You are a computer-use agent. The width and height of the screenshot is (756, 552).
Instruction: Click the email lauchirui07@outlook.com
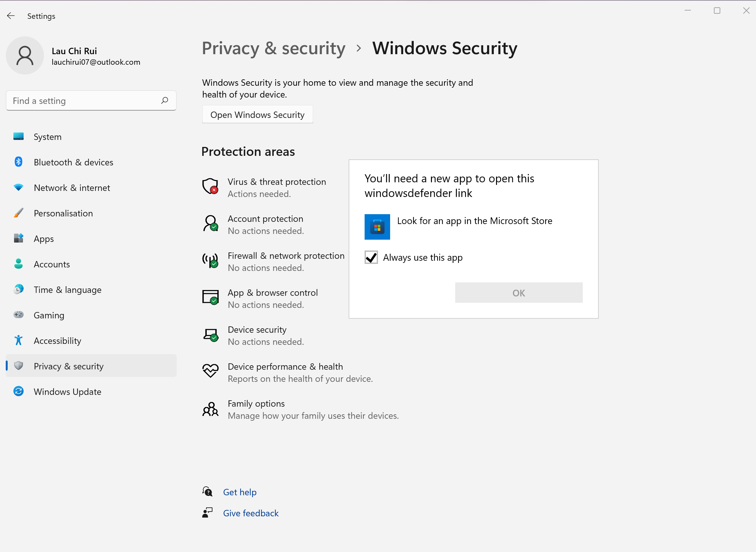point(96,62)
